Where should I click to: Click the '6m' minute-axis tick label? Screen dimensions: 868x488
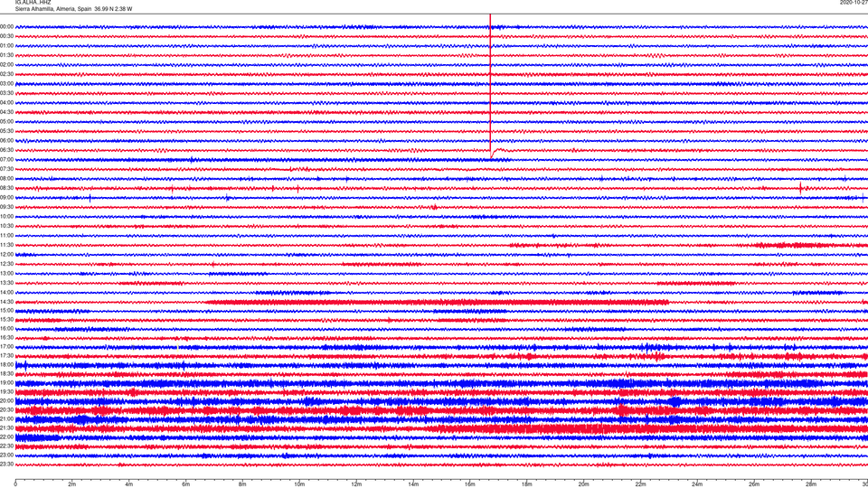[185, 484]
